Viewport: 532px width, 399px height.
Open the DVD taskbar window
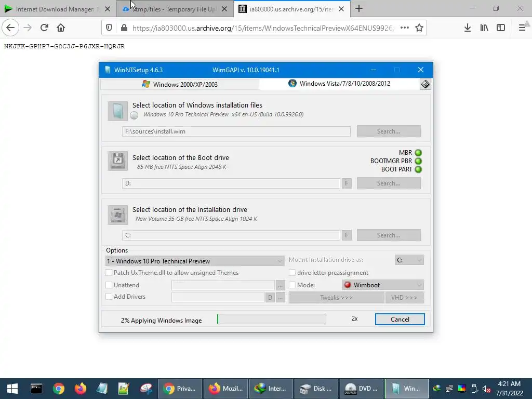pyautogui.click(x=362, y=389)
